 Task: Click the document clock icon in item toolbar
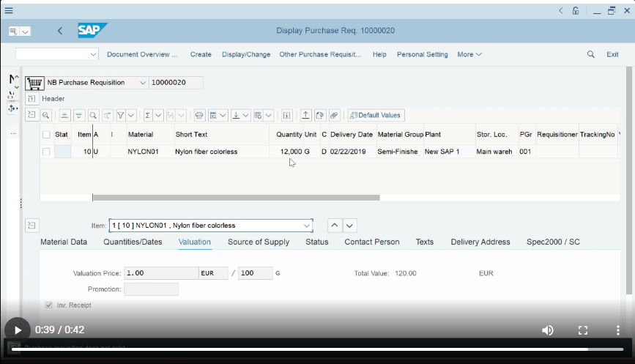[320, 116]
